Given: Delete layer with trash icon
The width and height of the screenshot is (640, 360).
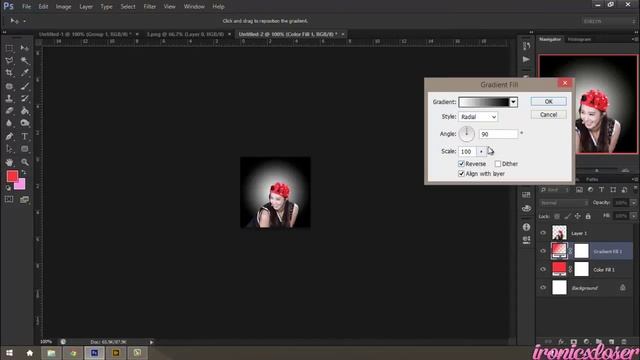Looking at the screenshot, I should (624, 342).
